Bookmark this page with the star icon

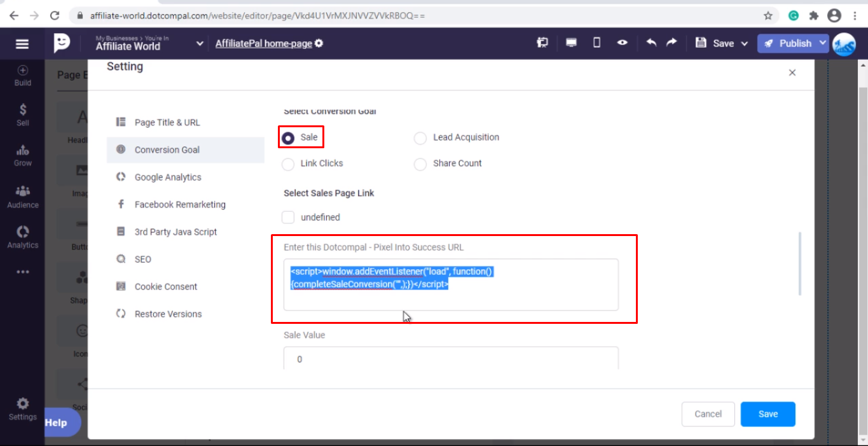(x=768, y=16)
